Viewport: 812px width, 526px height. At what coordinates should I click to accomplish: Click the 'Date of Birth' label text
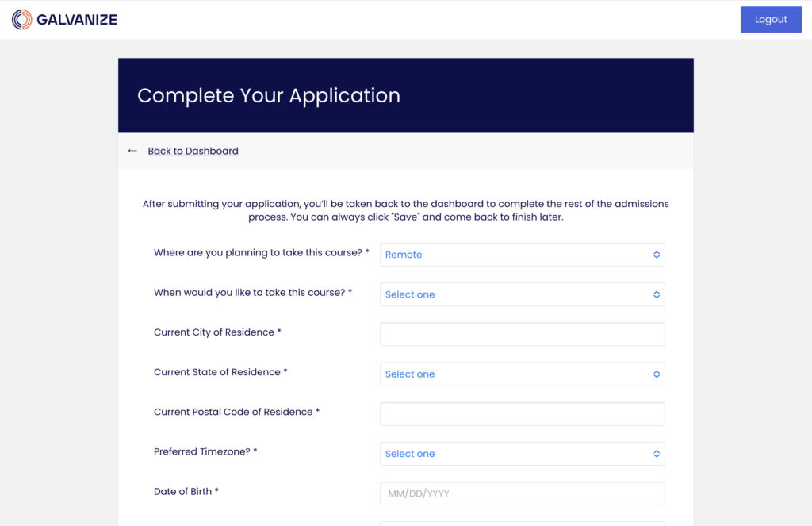[186, 492]
